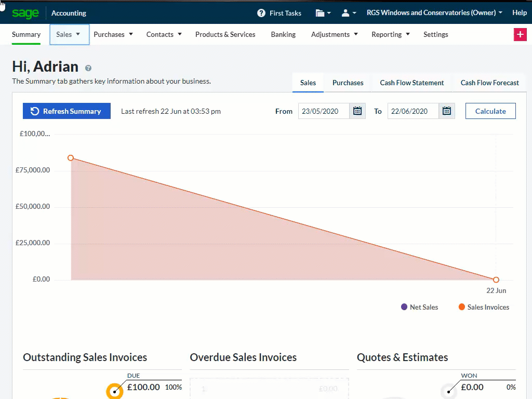Screen dimensions: 532x399
Task: Toggle Sales Invoices series in chart legend
Action: 484,307
